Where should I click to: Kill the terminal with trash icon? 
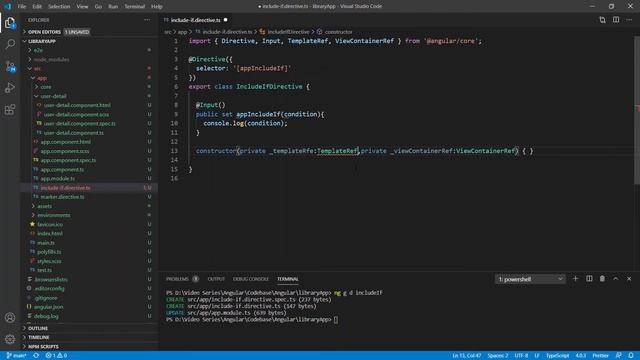click(602, 279)
